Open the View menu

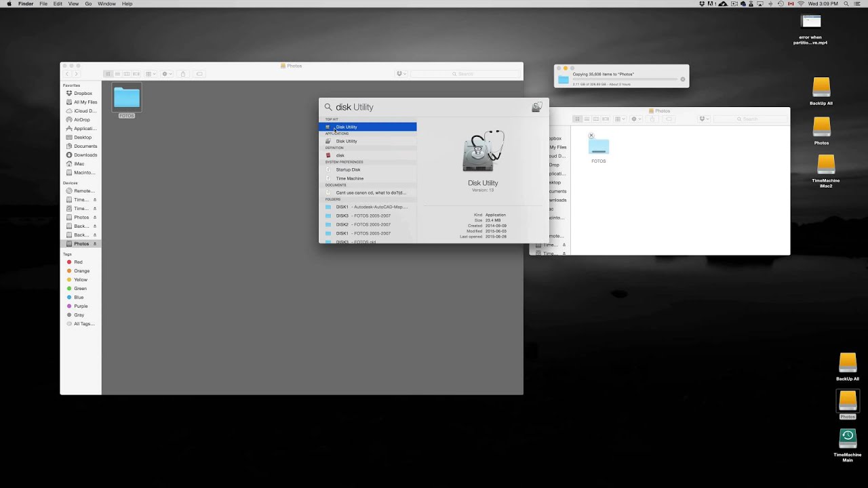[x=73, y=4]
